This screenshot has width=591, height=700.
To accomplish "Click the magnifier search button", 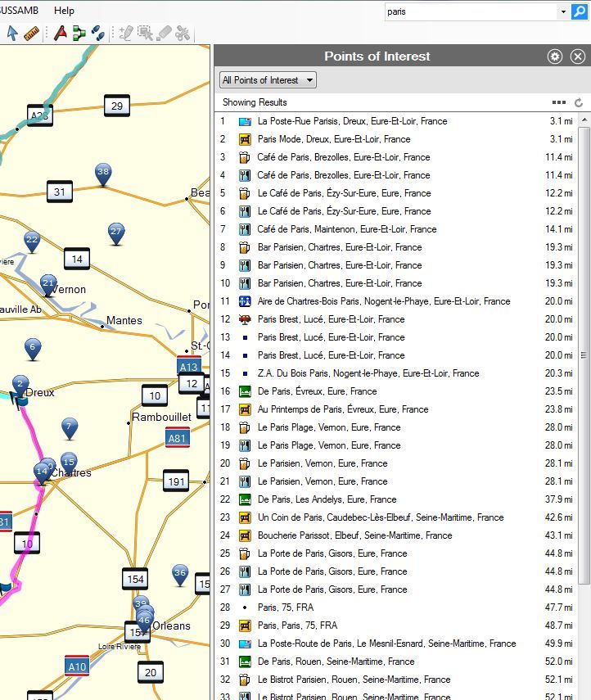I will pos(581,11).
